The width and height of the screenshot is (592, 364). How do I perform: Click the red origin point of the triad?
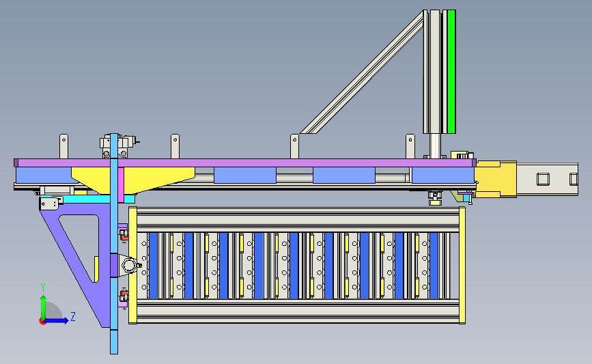coord(42,322)
